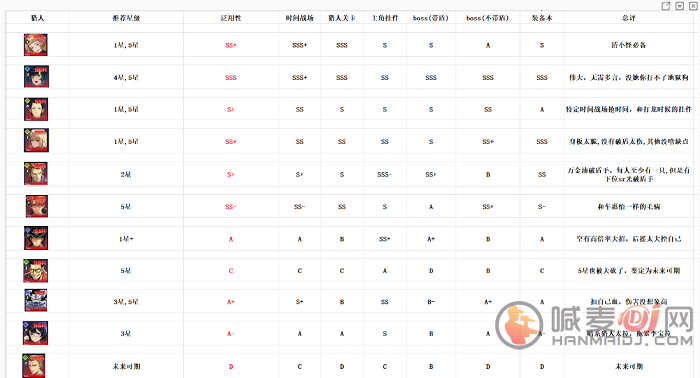
Task: Click the red C versatility rating
Action: click(x=231, y=271)
